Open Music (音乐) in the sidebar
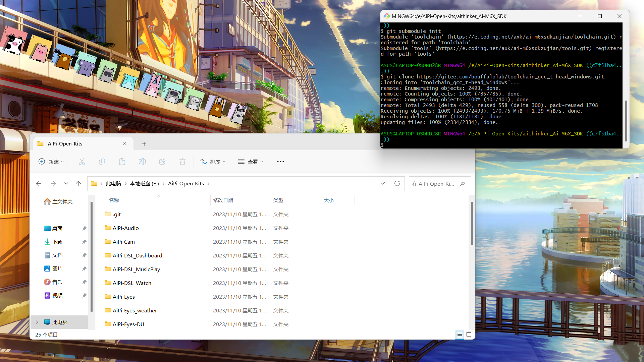The image size is (644, 362). 53,282
